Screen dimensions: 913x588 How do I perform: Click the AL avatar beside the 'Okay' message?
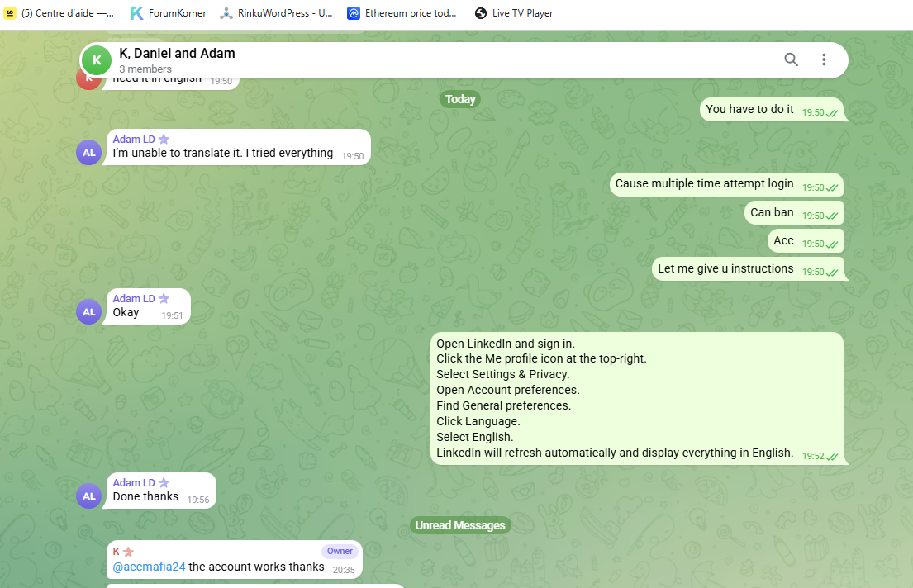[x=89, y=312]
